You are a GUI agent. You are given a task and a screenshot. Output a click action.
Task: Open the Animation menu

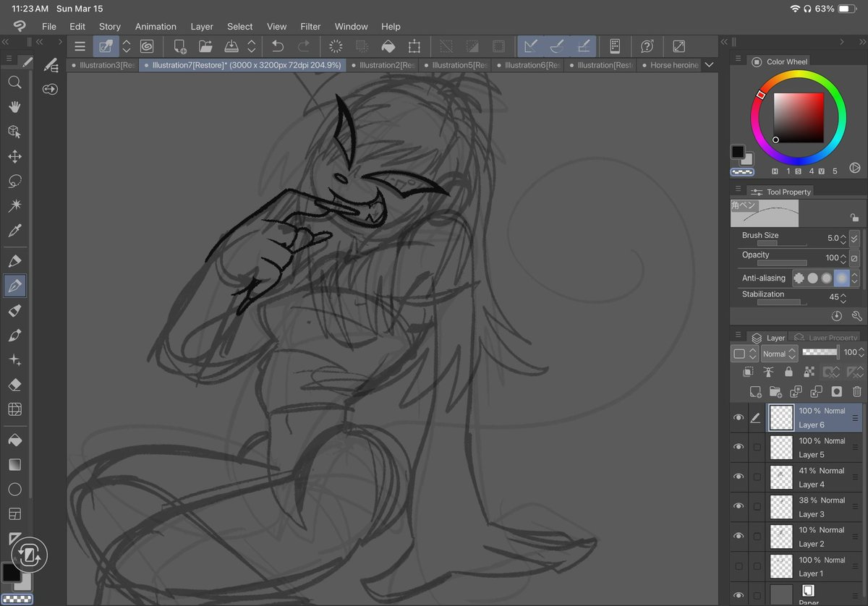pyautogui.click(x=156, y=26)
